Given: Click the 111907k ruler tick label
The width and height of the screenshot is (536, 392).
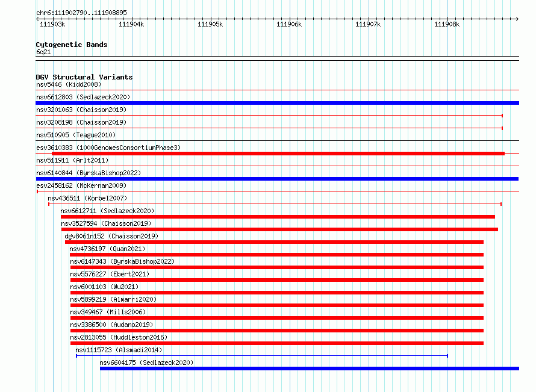Looking at the screenshot, I should [x=368, y=24].
